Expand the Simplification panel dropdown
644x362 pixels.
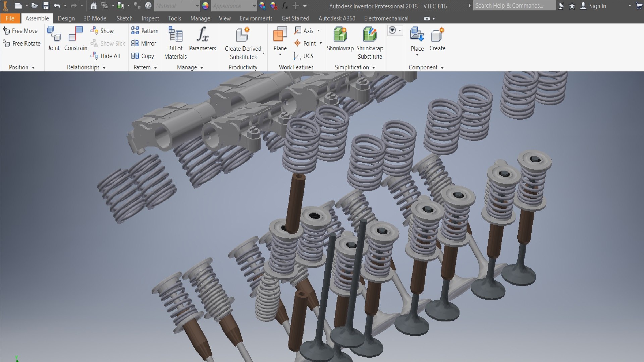click(x=355, y=67)
